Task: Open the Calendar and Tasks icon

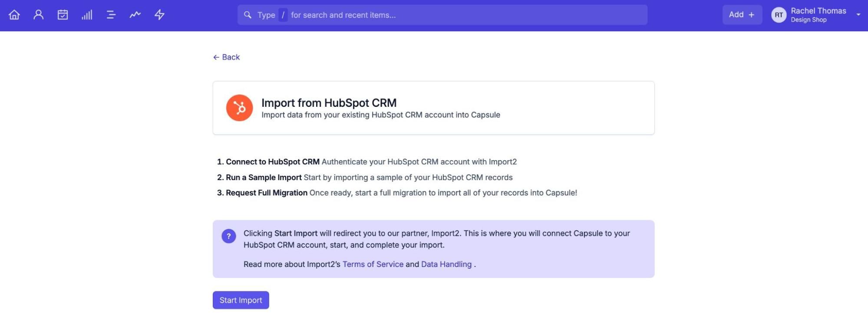Action: click(63, 15)
